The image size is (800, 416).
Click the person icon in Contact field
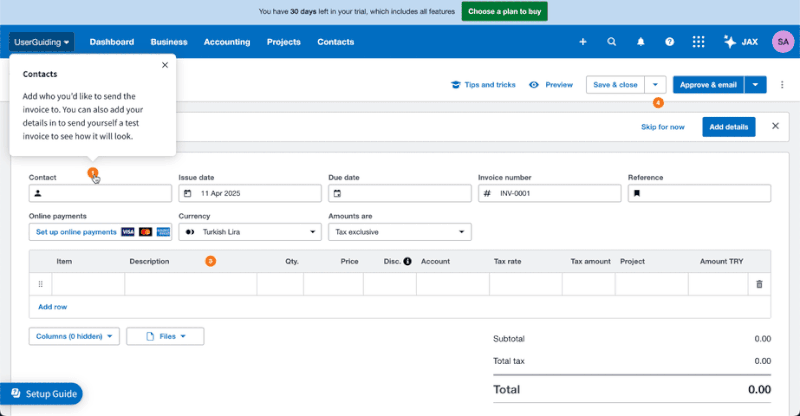tap(38, 193)
